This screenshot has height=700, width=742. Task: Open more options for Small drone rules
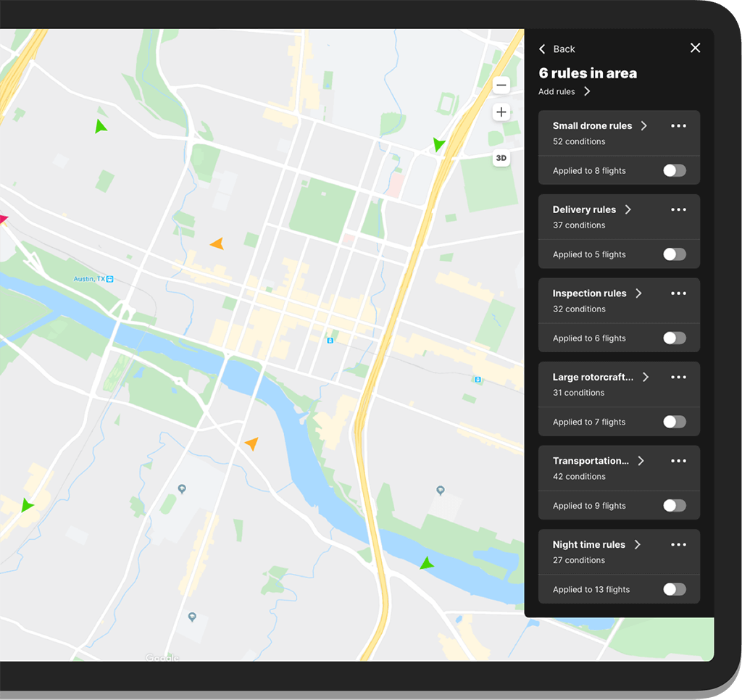[x=678, y=126]
